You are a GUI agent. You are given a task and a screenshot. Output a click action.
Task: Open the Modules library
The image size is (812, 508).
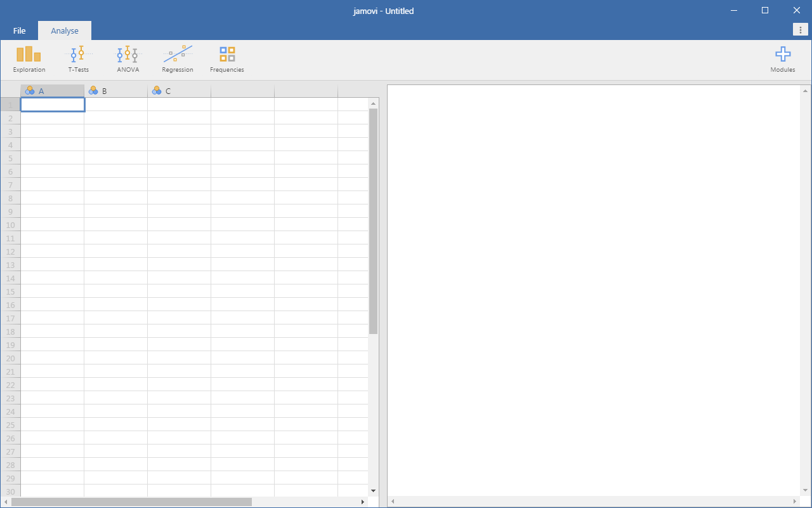[x=783, y=58]
